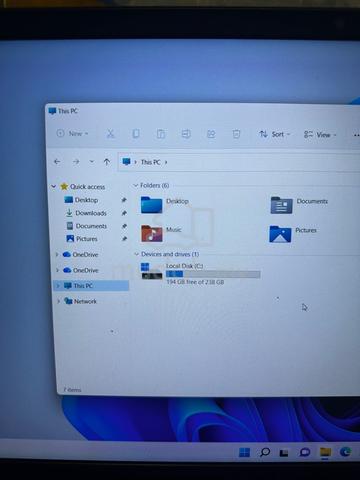
Task: Open the New item dropdown
Action: click(x=73, y=133)
